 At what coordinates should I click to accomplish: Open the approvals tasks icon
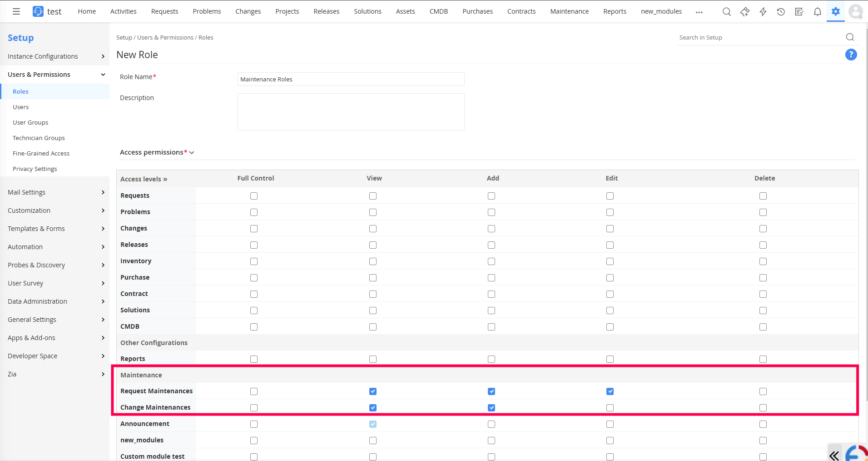pyautogui.click(x=799, y=11)
